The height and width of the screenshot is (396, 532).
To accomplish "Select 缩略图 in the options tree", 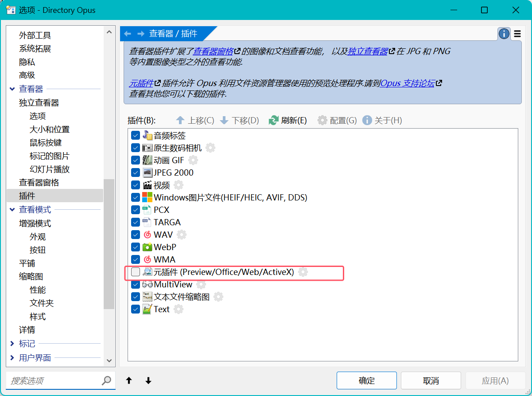I will (31, 277).
